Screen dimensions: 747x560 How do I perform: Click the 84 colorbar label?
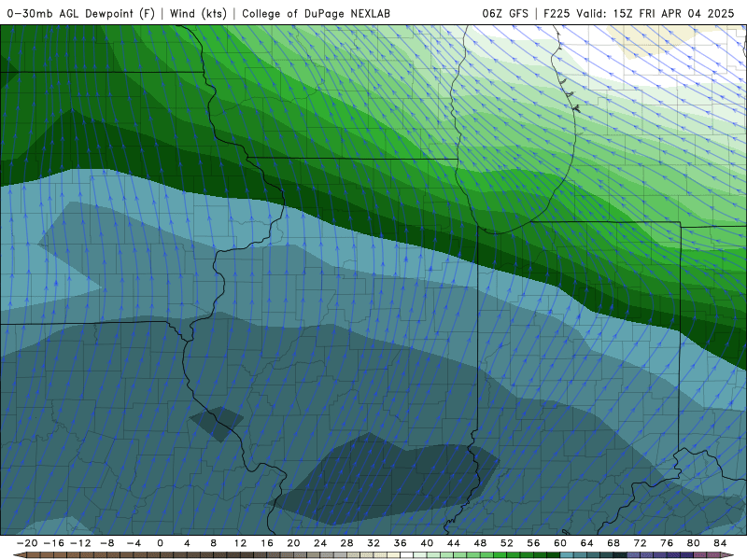point(720,543)
